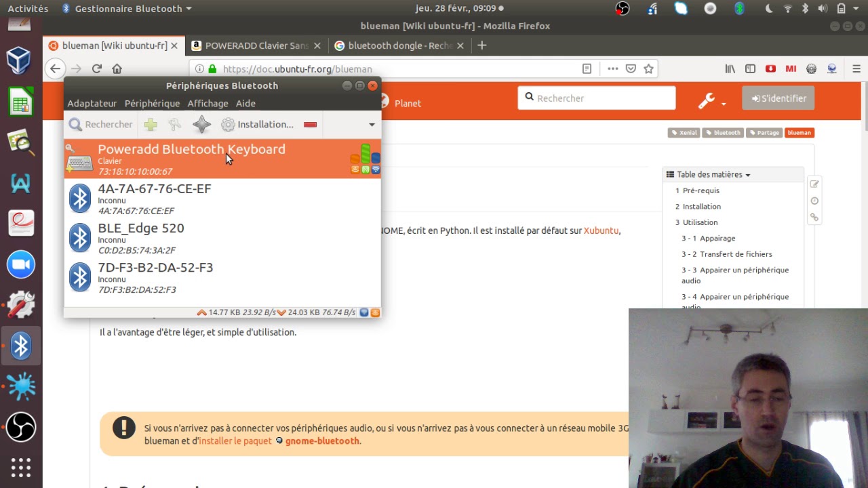Image resolution: width=868 pixels, height=488 pixels.
Task: Click the green plus add device icon
Action: 151,125
